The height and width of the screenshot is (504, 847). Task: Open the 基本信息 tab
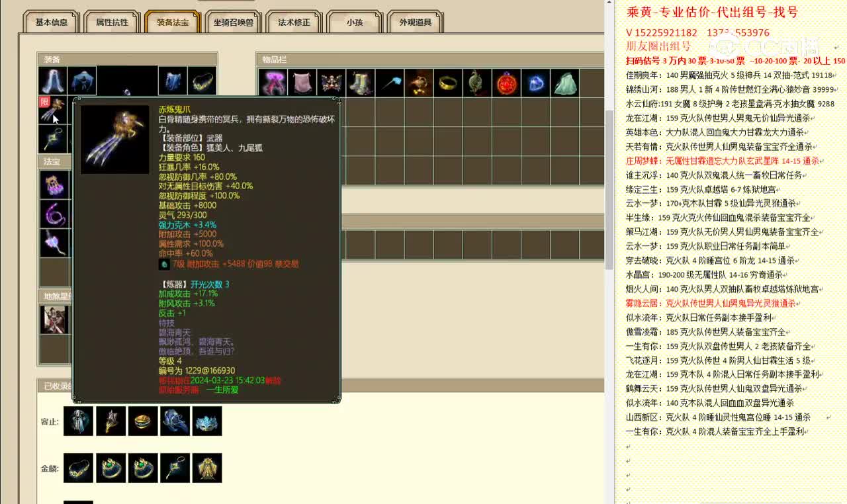(x=51, y=22)
